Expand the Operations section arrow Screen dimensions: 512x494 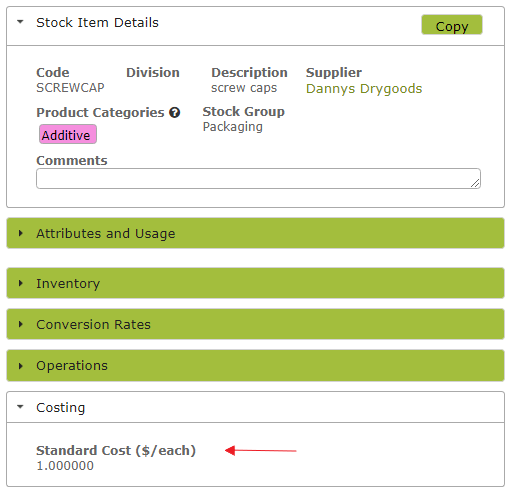tap(21, 366)
